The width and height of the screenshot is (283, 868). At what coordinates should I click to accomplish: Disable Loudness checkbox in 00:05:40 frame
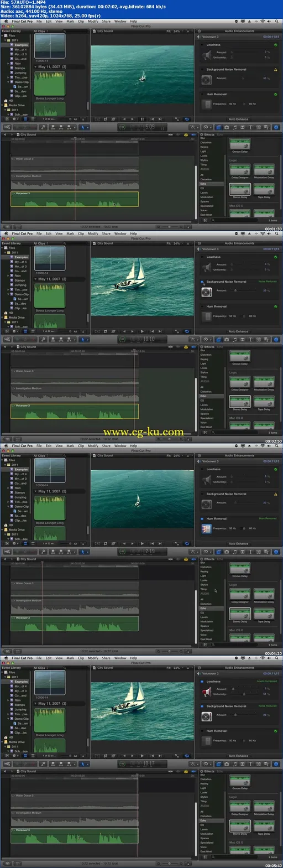[202, 682]
